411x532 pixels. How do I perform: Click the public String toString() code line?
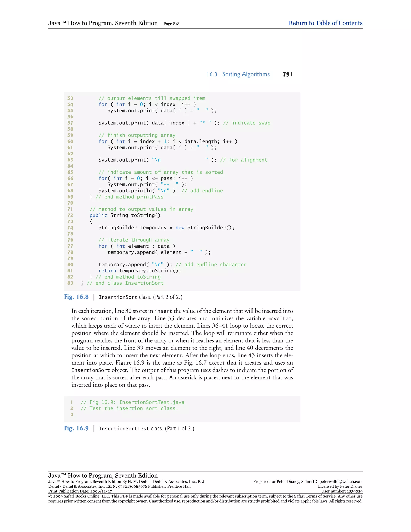(125, 215)
